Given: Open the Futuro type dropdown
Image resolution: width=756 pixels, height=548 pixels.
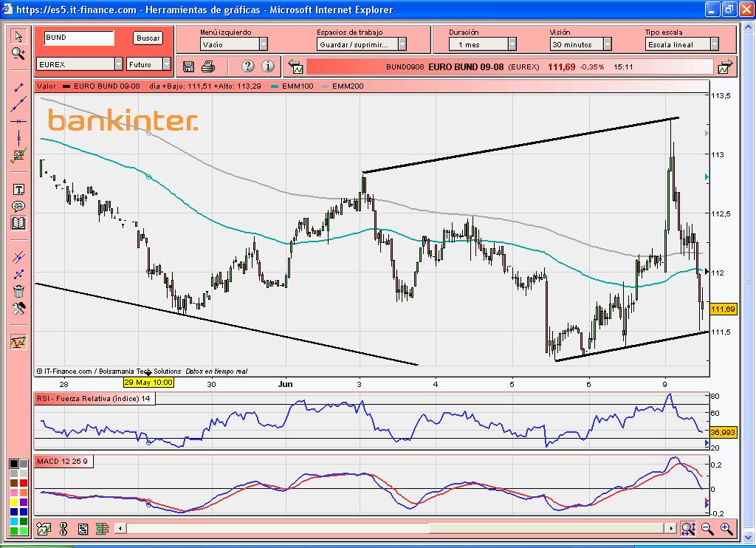Looking at the screenshot, I should pos(148,64).
